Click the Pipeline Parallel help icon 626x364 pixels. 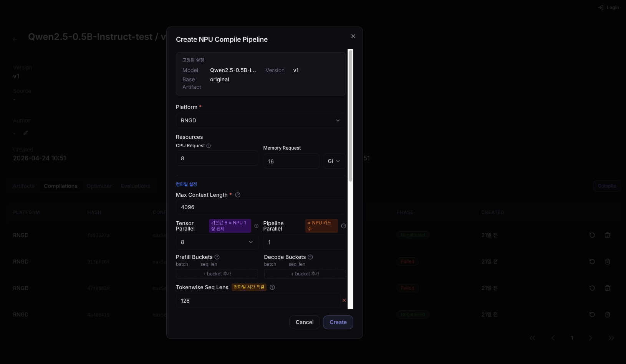[x=344, y=226]
